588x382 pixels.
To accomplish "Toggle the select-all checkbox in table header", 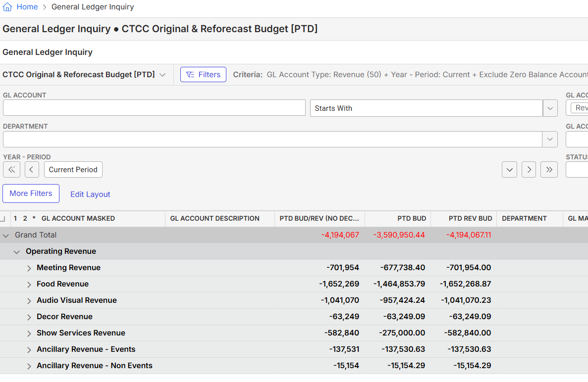I will coord(2,219).
